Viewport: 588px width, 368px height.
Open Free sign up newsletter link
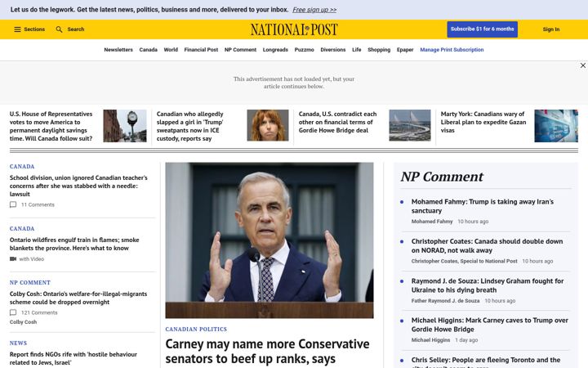(x=314, y=10)
